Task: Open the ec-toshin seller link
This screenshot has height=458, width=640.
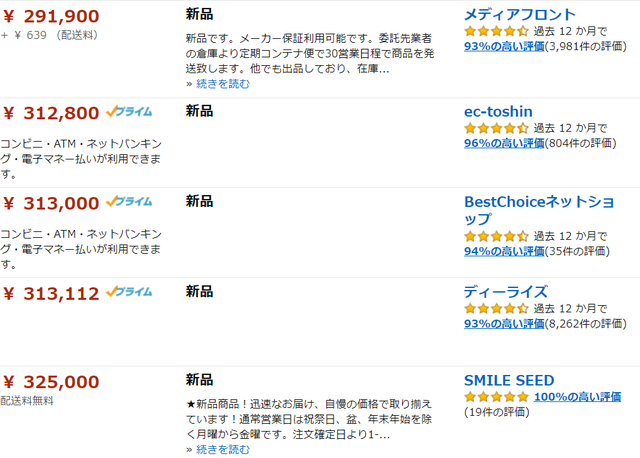Action: [498, 111]
